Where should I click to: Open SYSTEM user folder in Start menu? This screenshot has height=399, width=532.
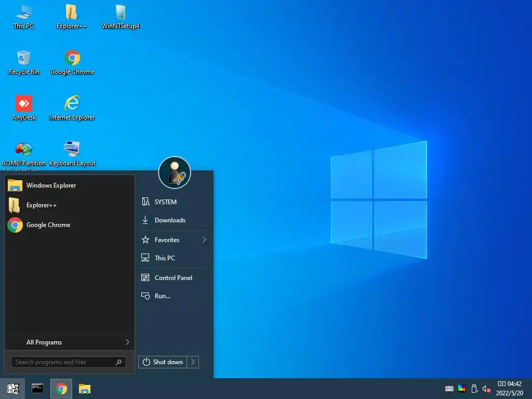(174, 202)
